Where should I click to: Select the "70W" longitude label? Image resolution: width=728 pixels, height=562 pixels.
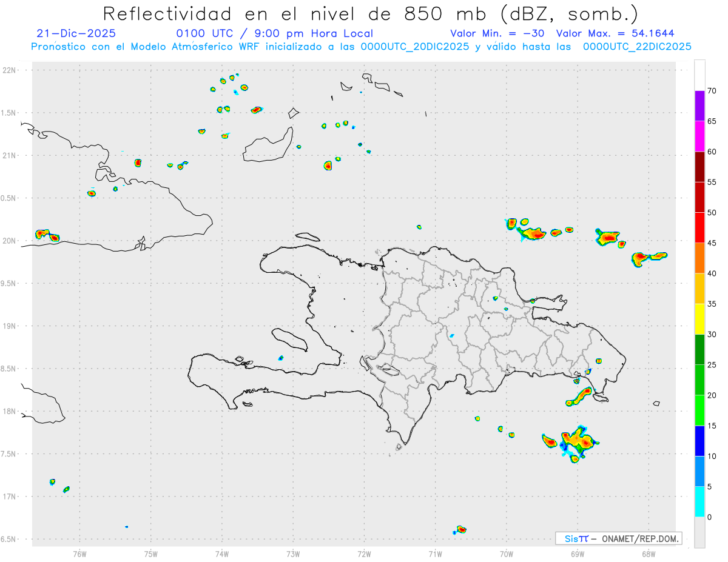pos(506,554)
